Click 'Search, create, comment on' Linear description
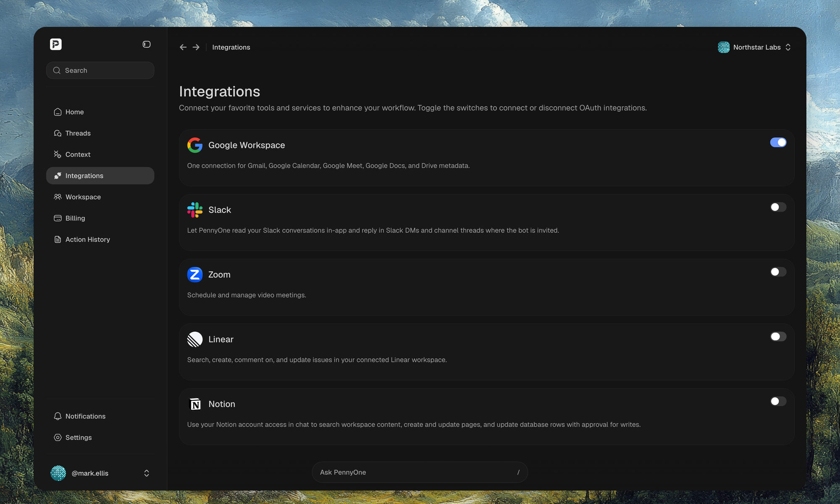840x504 pixels. point(317,360)
